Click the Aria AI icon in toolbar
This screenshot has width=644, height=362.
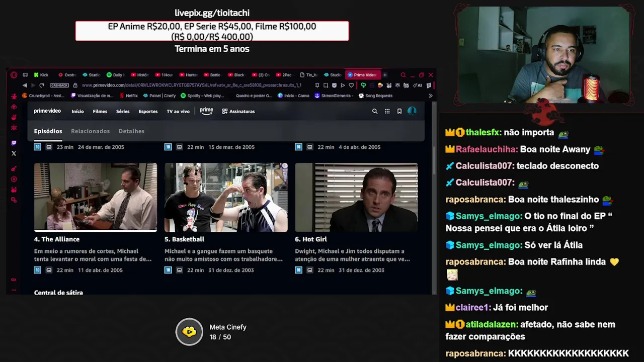point(419,85)
